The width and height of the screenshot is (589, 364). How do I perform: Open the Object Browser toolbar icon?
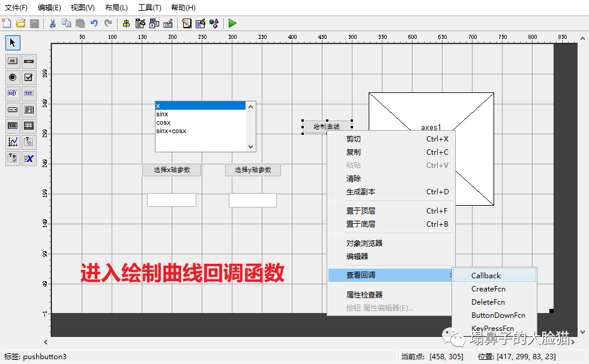point(214,23)
